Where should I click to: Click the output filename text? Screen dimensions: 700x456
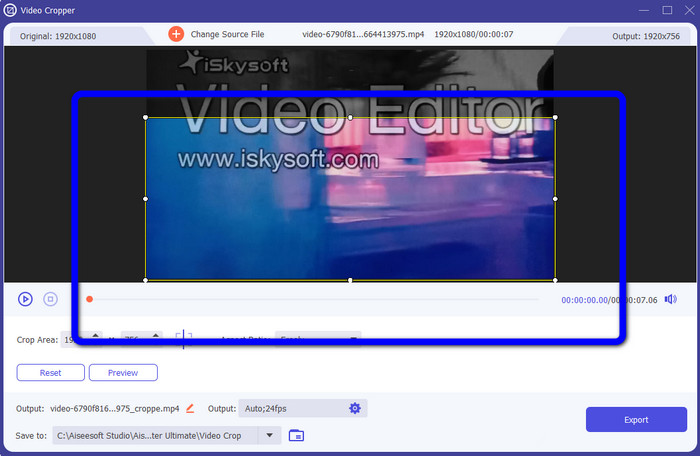[115, 409]
